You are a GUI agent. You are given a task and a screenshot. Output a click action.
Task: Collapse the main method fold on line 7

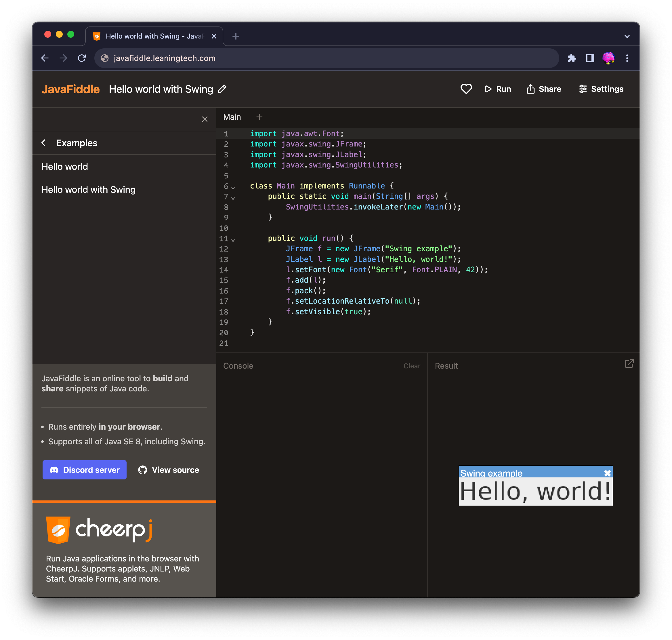[x=233, y=198]
